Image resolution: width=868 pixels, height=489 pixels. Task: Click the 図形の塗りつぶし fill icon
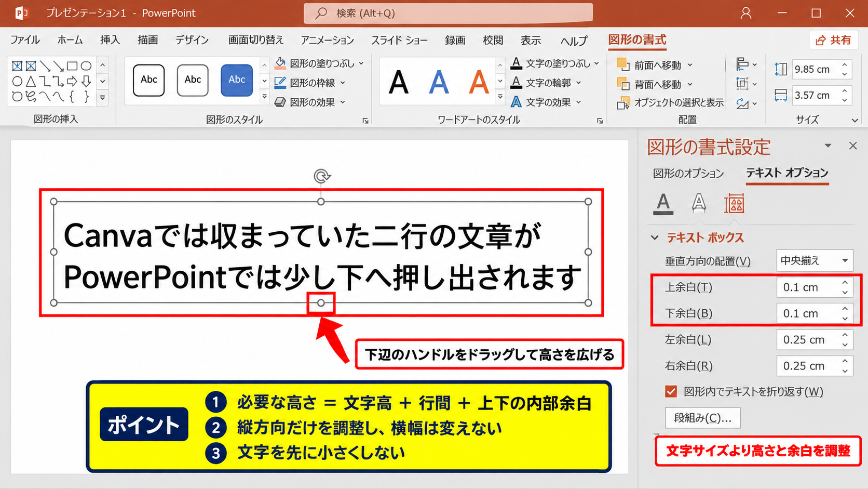(x=280, y=63)
